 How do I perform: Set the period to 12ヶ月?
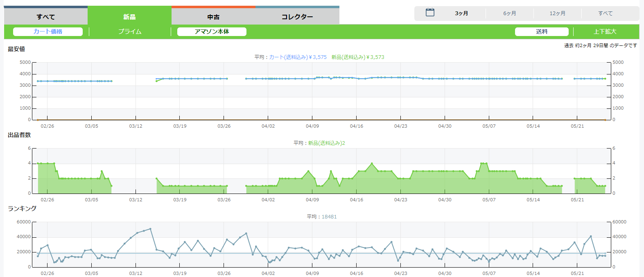[x=558, y=14]
